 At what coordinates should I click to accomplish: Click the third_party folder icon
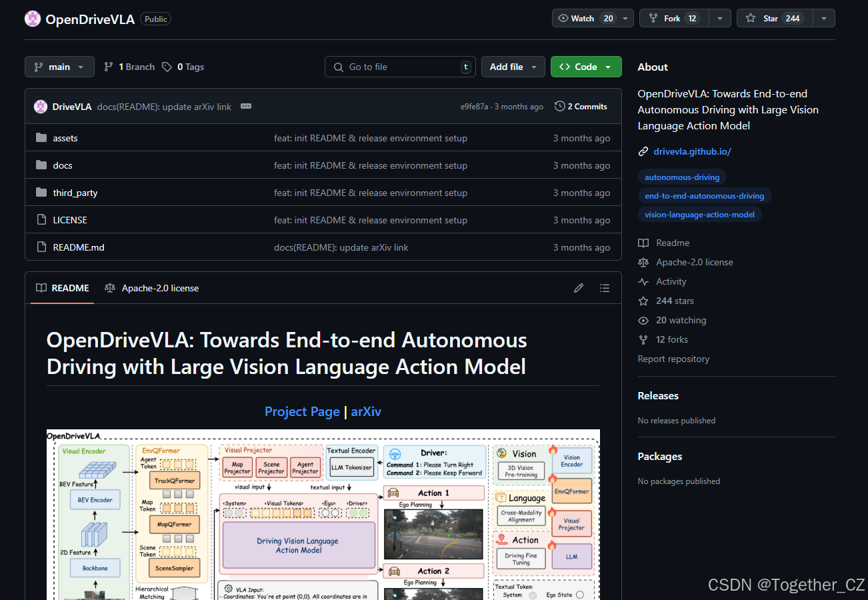pos(41,193)
